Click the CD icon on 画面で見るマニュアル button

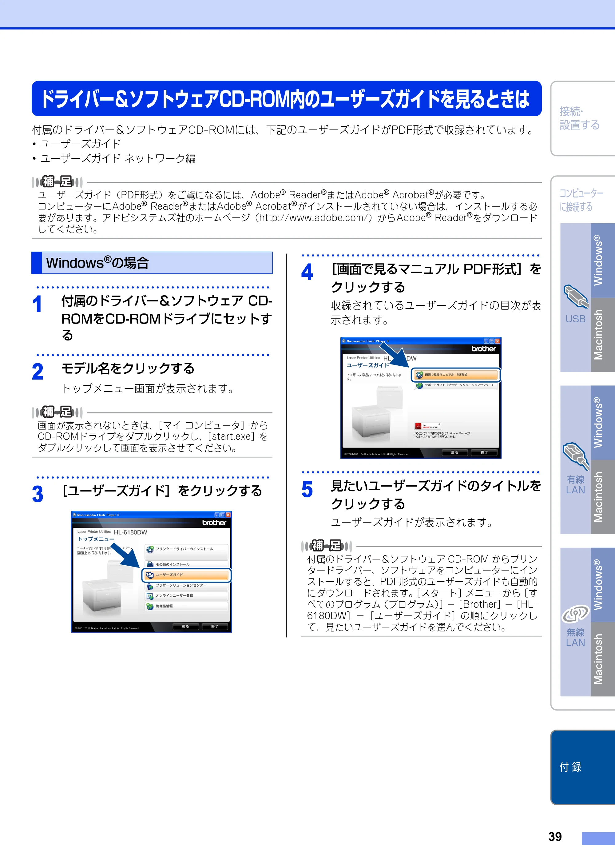419,375
